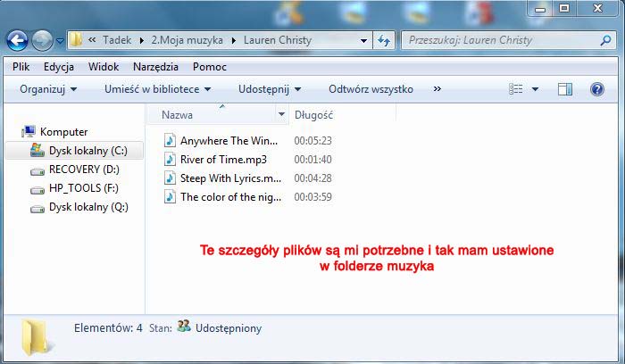Open the Widok menu
Screen dimensions: 625x364
coord(104,67)
